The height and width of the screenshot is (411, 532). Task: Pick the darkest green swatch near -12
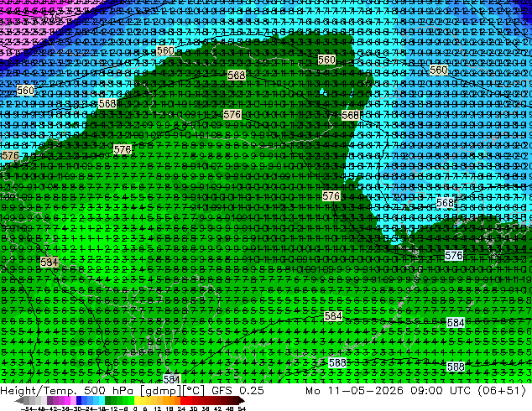tap(108, 400)
